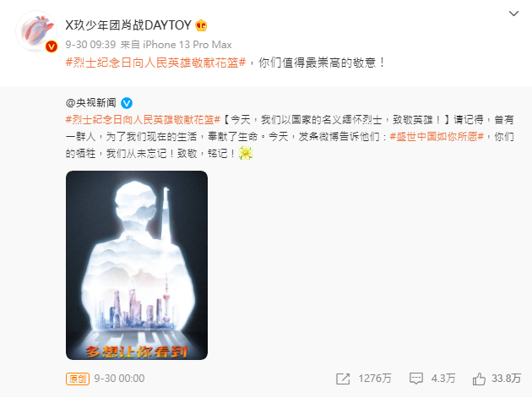Open the flower emoji in the reposted text
The height and width of the screenshot is (398, 532).
click(x=246, y=153)
